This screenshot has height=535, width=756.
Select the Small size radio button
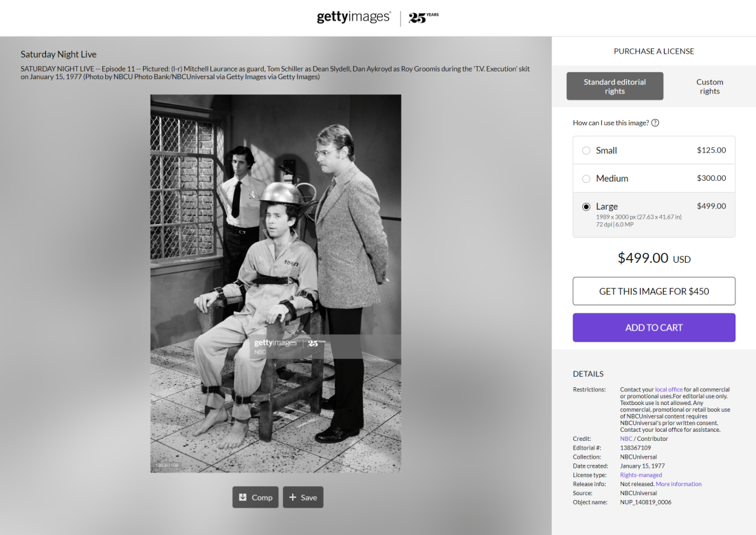click(x=586, y=151)
